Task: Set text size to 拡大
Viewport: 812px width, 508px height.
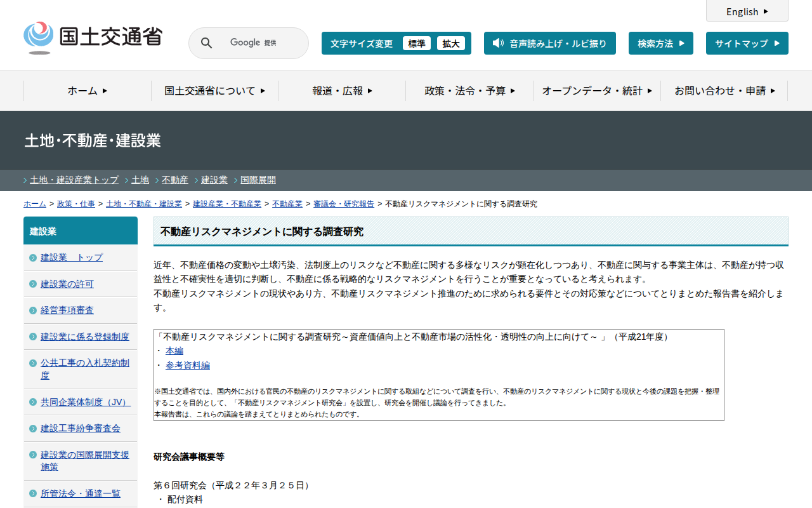Action: tap(451, 43)
